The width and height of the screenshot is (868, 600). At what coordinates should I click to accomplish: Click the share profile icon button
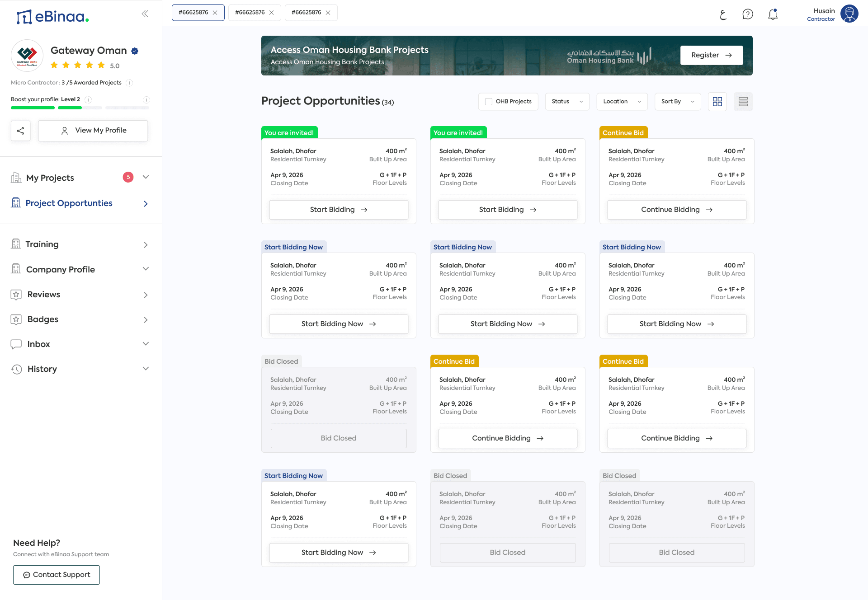21,131
